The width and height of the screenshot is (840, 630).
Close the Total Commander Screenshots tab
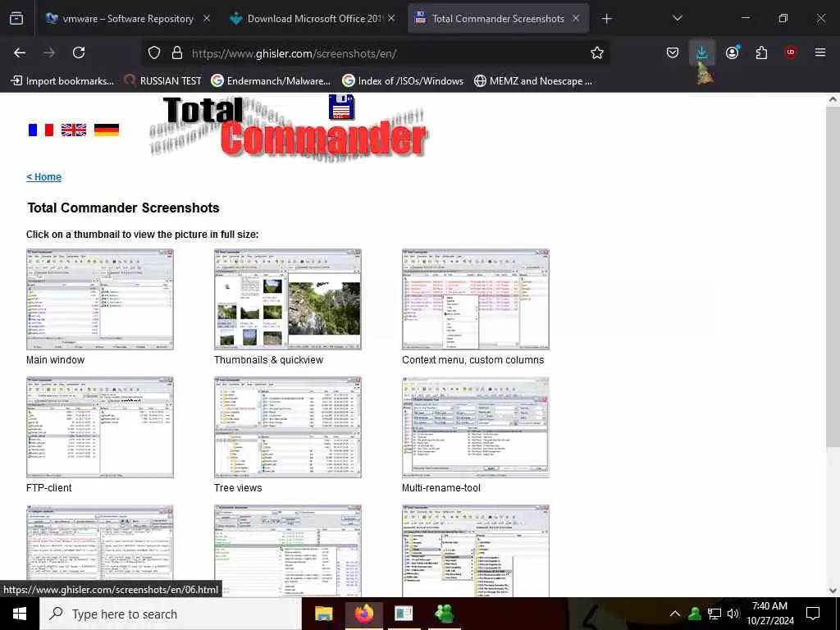pos(576,18)
